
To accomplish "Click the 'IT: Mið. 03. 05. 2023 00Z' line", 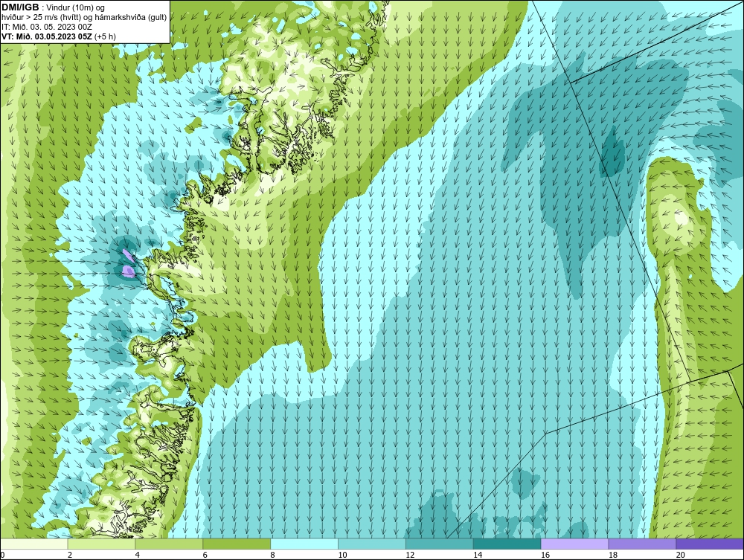I will 47,27.
